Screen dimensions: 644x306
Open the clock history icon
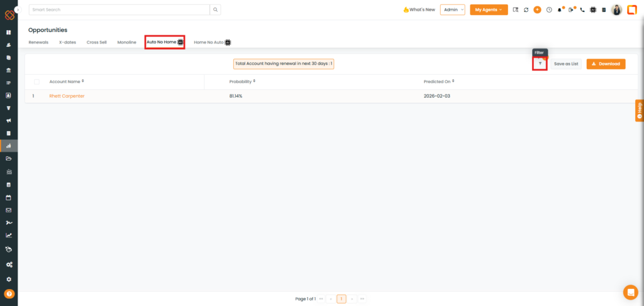[x=548, y=10]
